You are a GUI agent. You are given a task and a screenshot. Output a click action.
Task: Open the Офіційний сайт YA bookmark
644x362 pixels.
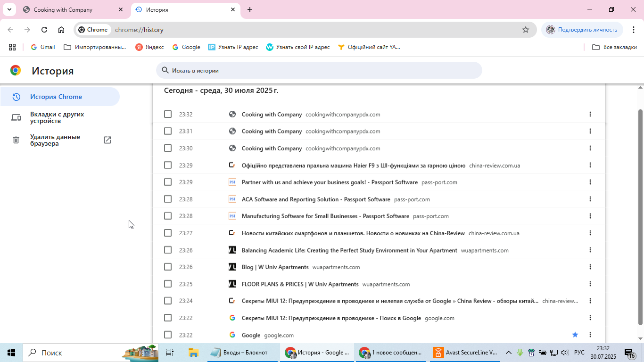coord(369,47)
